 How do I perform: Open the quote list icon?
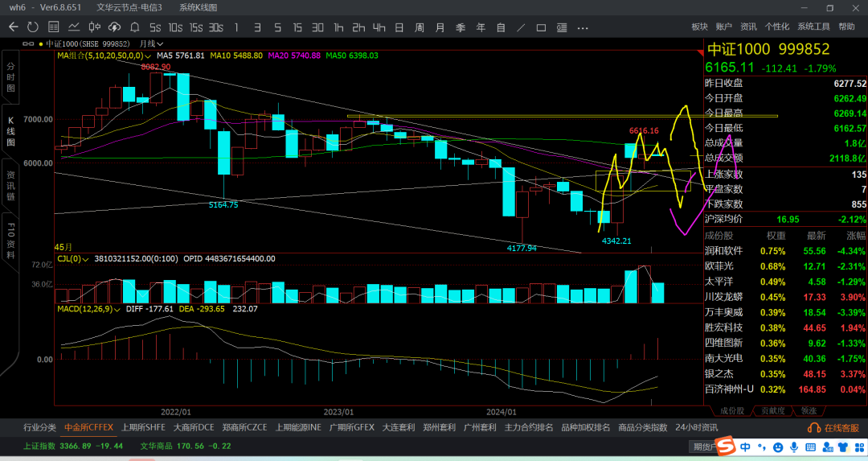click(x=54, y=27)
